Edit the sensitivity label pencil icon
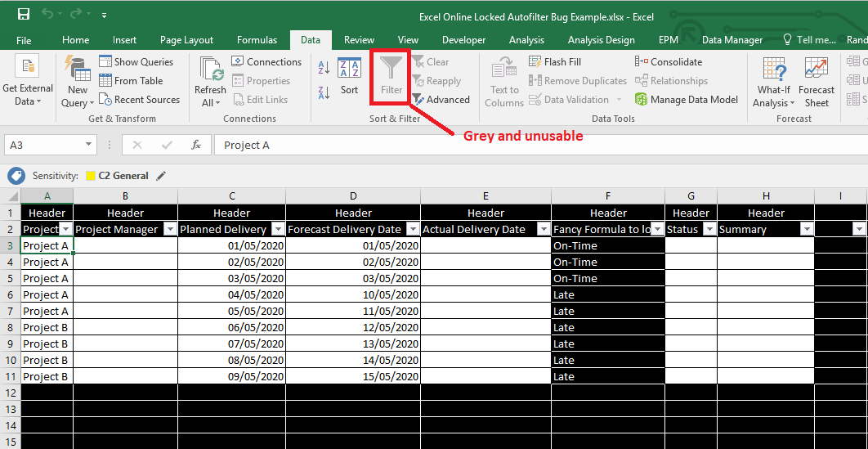 tap(160, 176)
